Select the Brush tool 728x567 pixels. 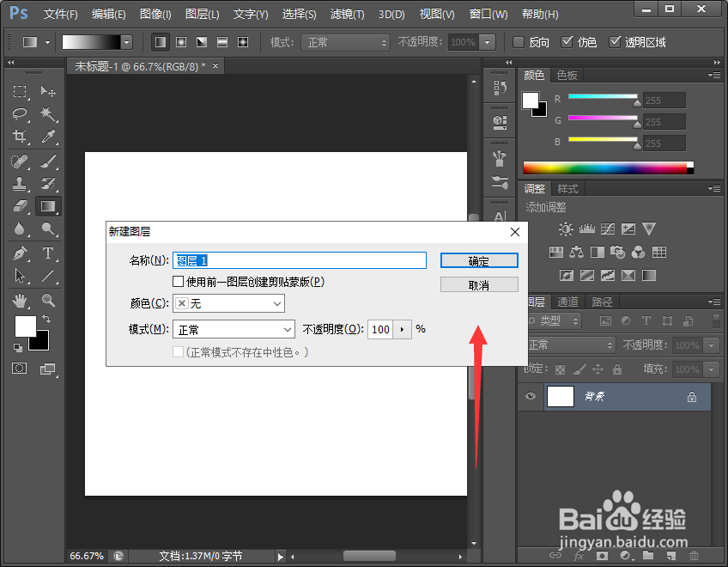point(48,162)
